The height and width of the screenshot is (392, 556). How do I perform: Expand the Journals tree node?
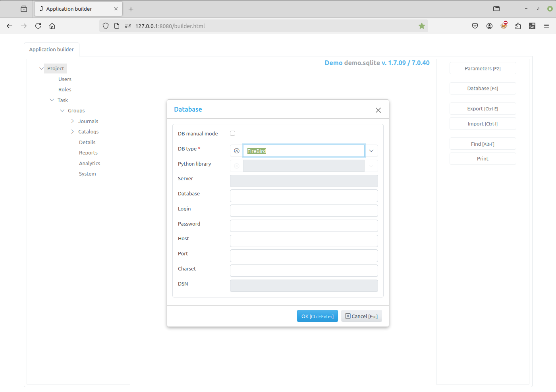point(72,121)
